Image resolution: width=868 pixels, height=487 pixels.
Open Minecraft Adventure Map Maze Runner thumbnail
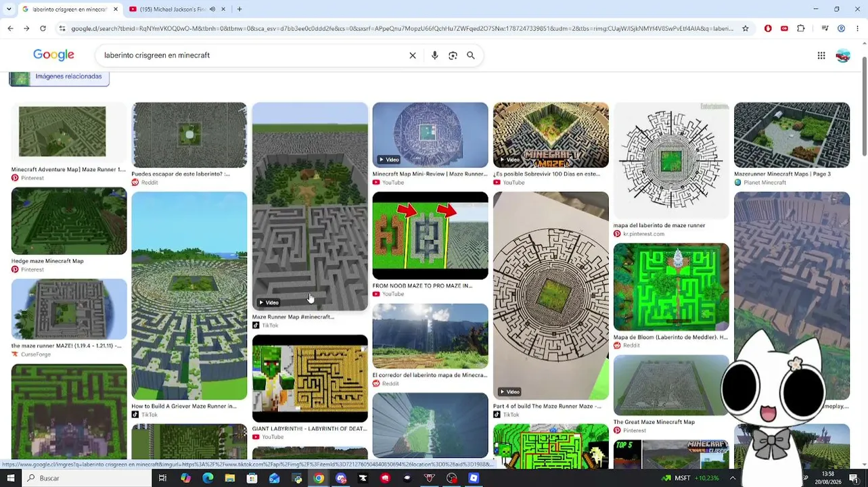tap(69, 132)
